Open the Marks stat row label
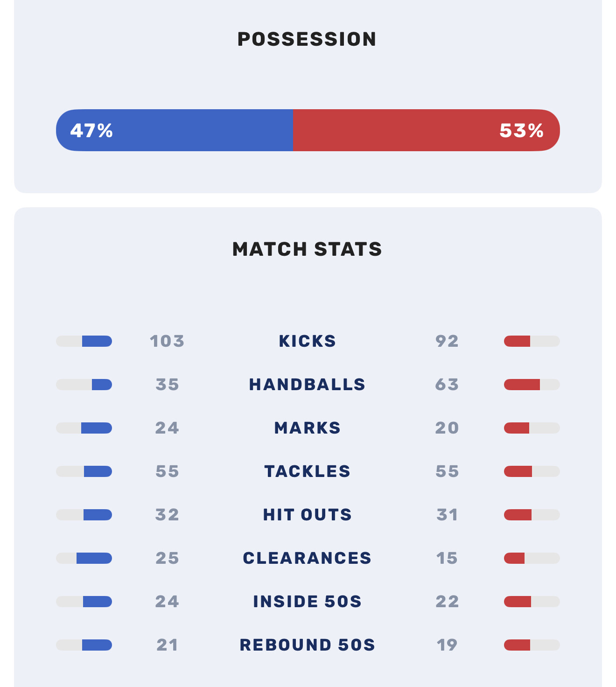 coord(307,428)
